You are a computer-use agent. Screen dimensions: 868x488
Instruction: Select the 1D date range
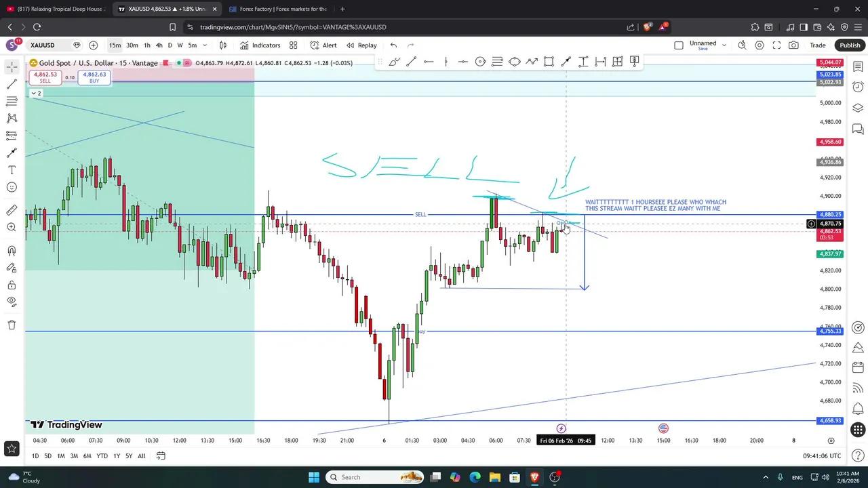pos(35,456)
